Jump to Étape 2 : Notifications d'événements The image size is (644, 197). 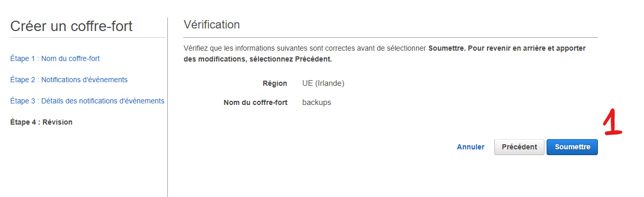coord(69,80)
